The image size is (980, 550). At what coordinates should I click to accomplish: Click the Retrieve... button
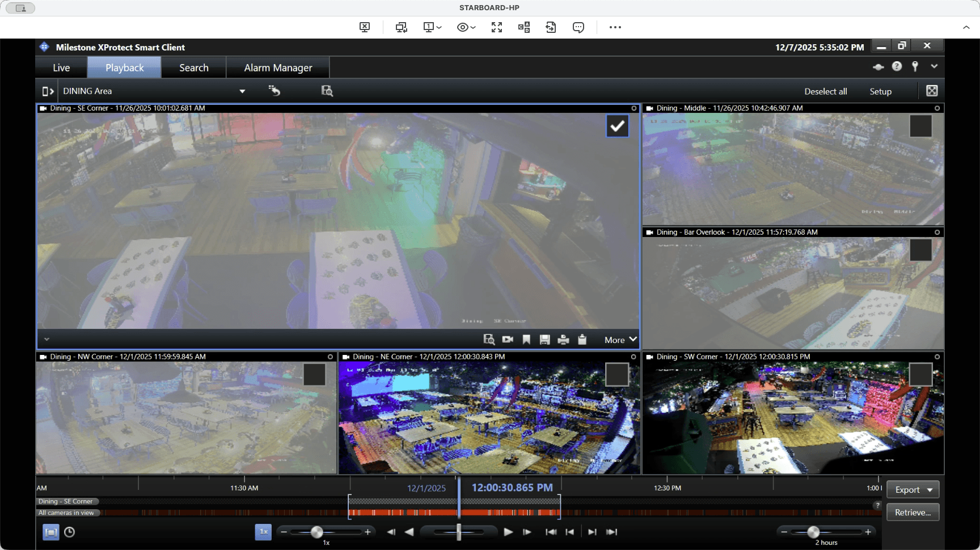pos(913,512)
